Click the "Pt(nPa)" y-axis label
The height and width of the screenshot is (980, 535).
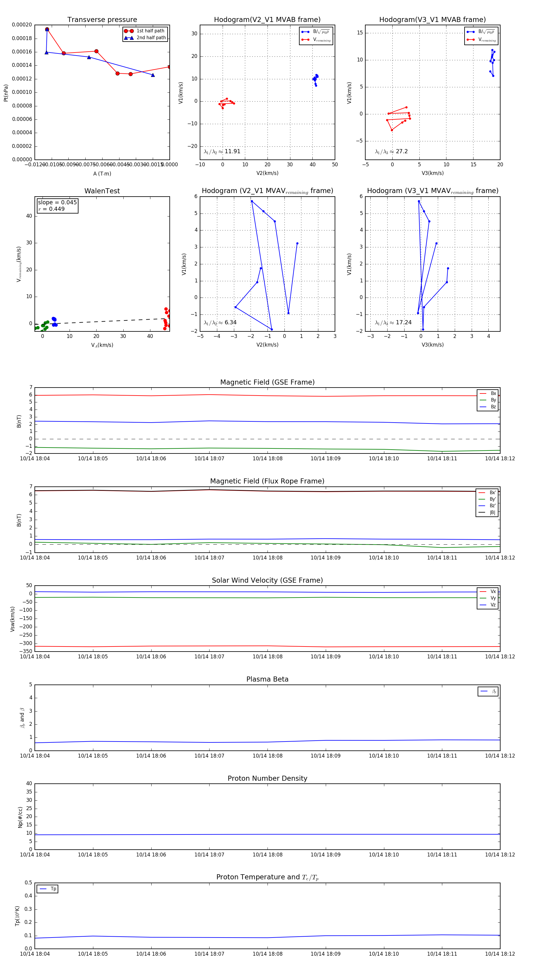6,92
